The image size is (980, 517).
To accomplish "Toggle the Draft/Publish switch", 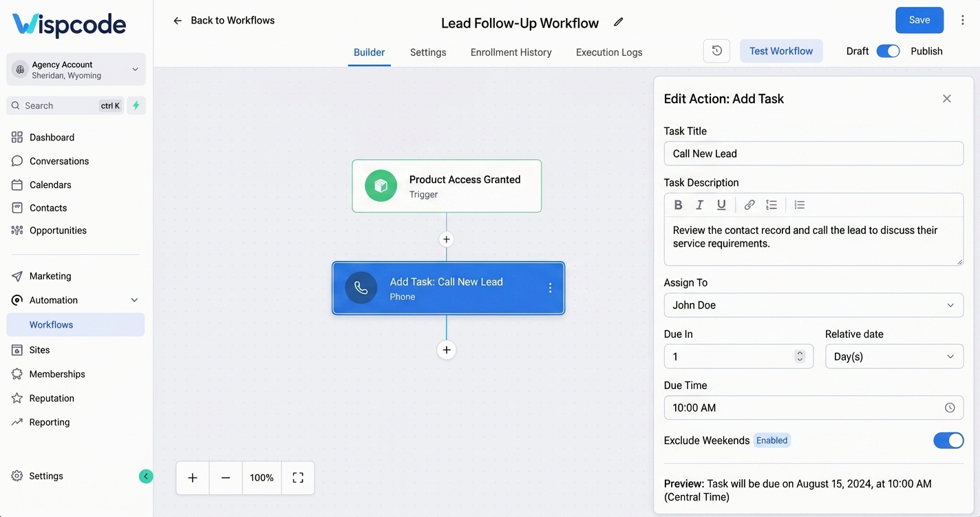I will [888, 51].
